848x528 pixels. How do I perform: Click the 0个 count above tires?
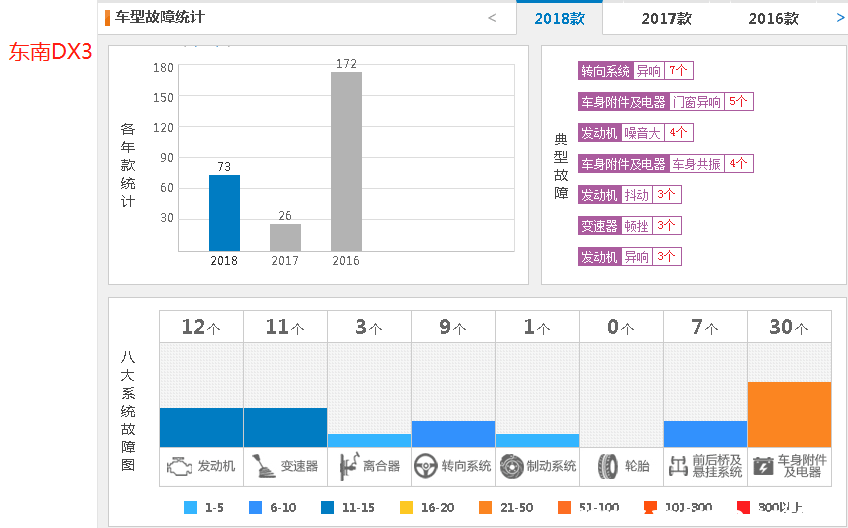(x=621, y=327)
